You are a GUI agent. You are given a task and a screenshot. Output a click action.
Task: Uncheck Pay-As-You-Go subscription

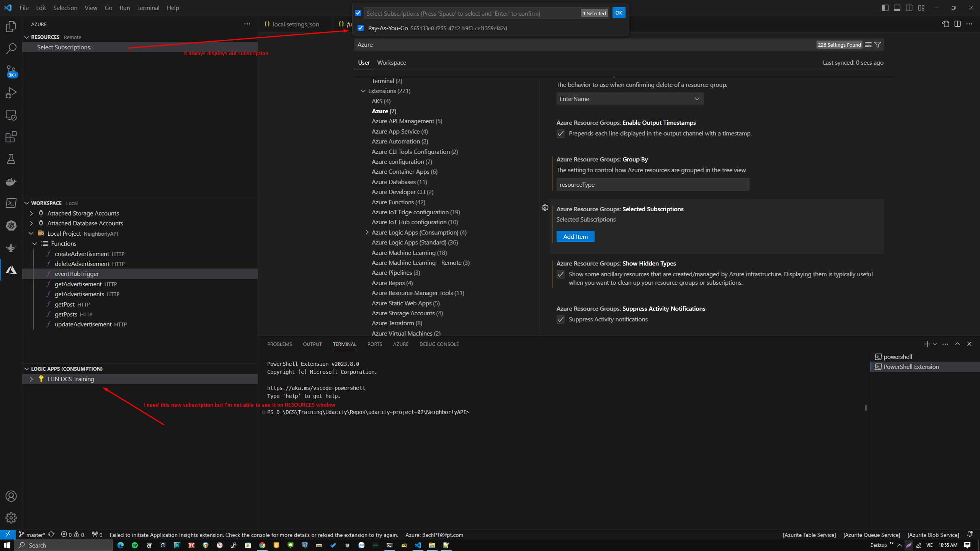click(x=361, y=28)
